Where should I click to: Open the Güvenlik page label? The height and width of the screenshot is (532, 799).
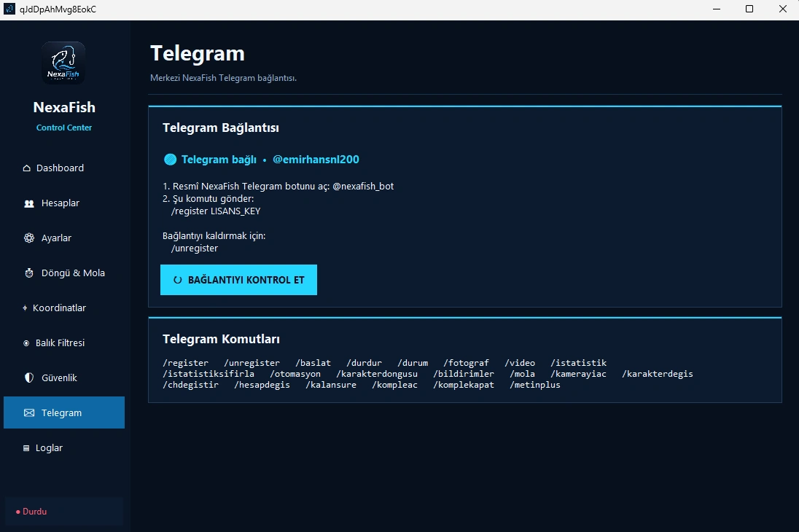click(x=59, y=378)
